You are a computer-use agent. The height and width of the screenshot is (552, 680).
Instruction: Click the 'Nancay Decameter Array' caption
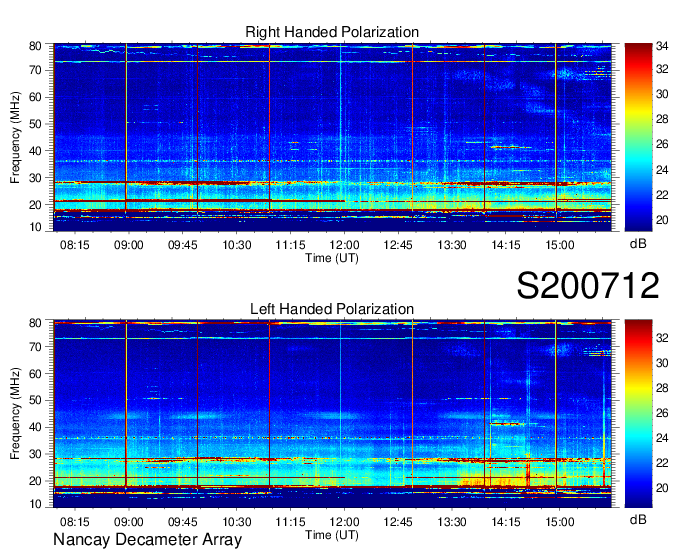pos(147,540)
